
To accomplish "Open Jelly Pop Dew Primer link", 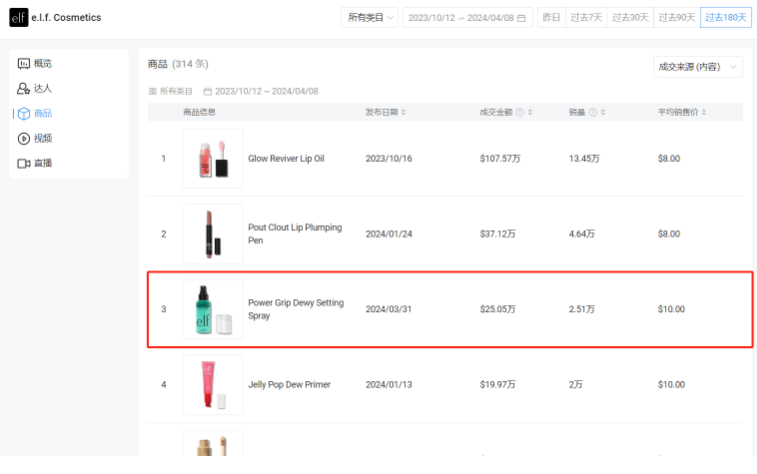I will [289, 385].
